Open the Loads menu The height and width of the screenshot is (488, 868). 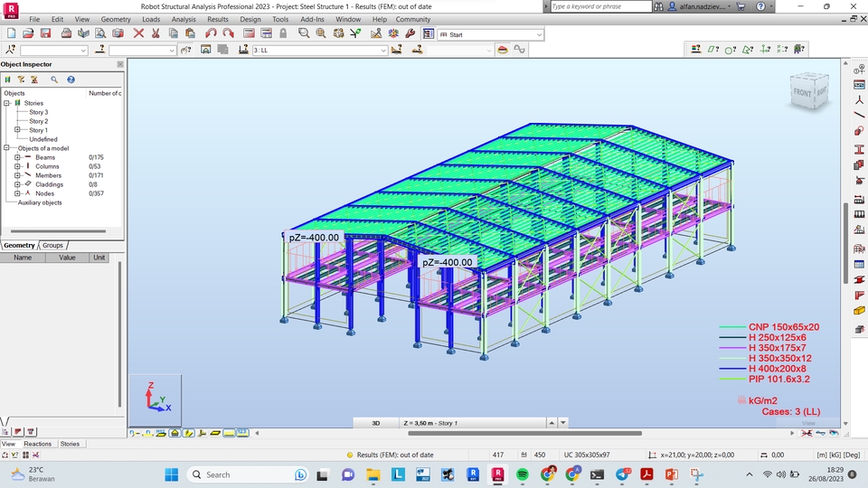[151, 19]
